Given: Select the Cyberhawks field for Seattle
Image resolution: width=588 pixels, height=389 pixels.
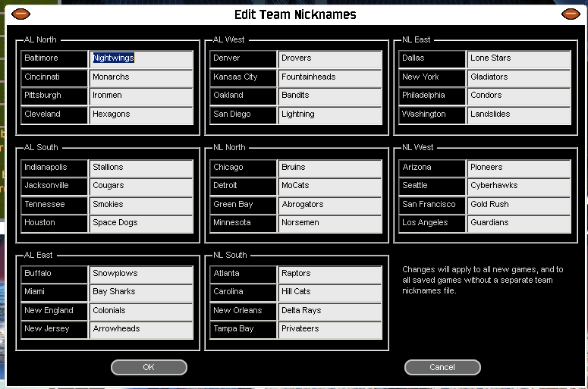Looking at the screenshot, I should tap(518, 186).
